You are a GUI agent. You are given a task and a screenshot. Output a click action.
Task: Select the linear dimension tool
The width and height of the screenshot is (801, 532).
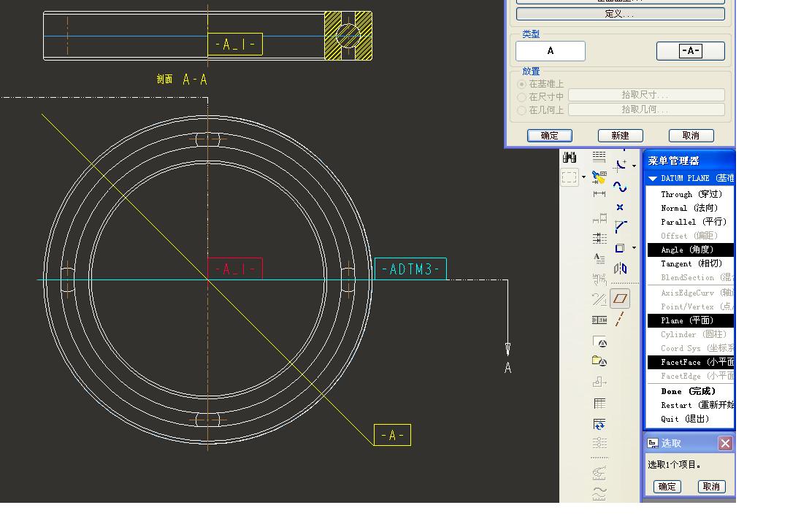click(x=599, y=193)
